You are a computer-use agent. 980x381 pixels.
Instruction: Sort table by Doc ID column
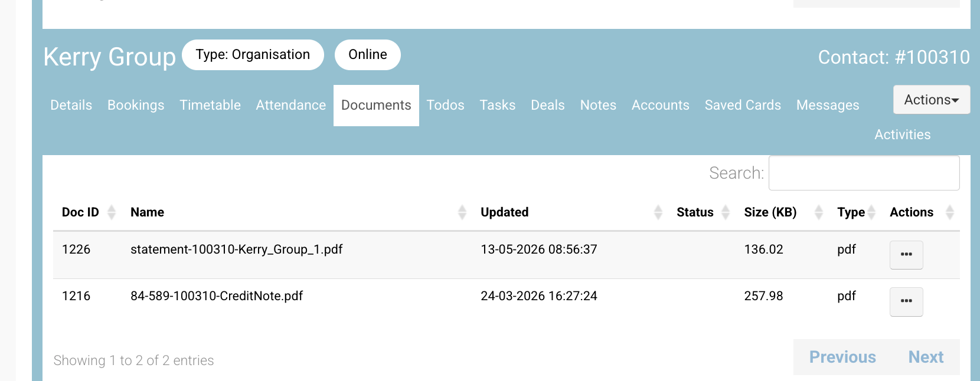click(x=87, y=212)
